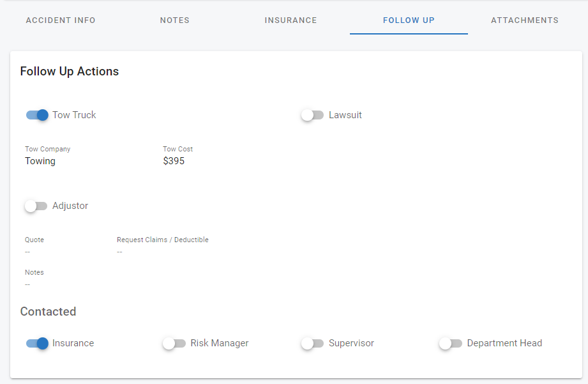Switch to the Accident Info tab

61,20
